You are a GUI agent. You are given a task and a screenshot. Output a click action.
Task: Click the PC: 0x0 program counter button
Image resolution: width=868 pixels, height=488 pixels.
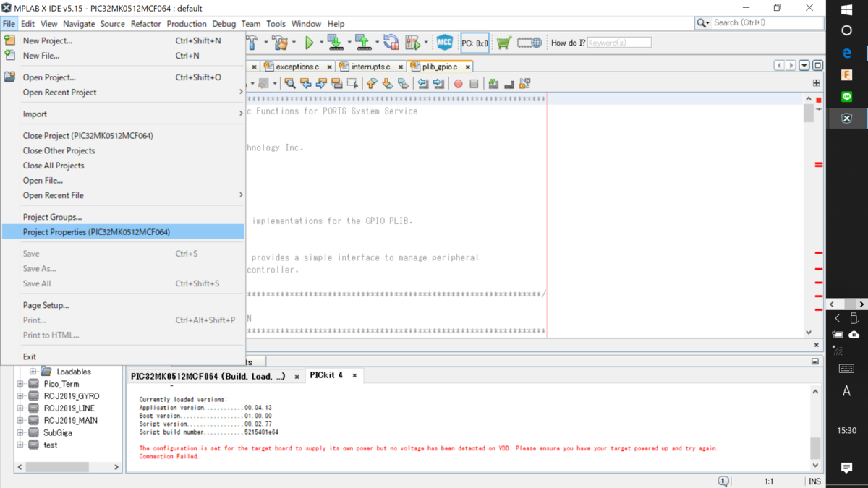pyautogui.click(x=475, y=43)
